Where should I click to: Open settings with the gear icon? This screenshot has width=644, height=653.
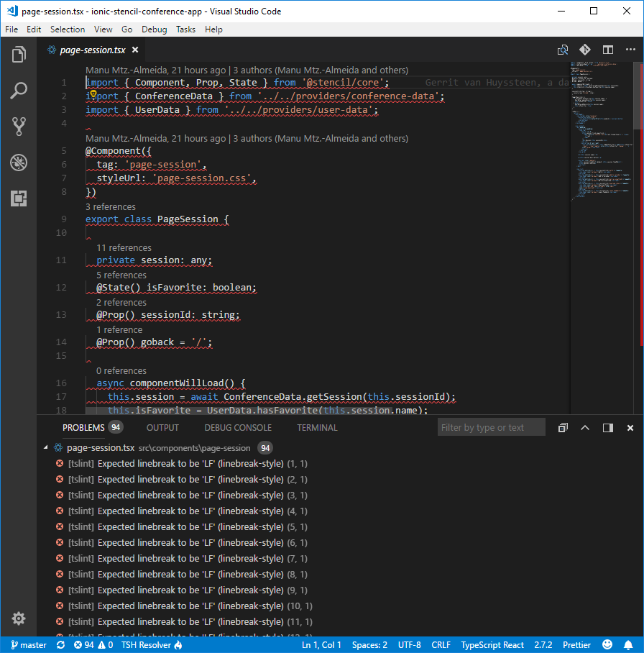point(19,618)
